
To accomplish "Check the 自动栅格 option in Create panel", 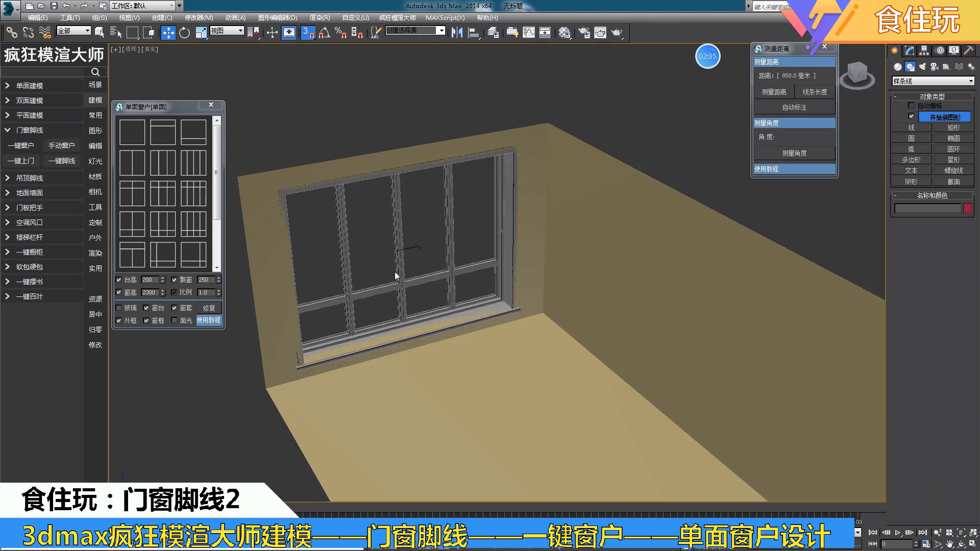I will pyautogui.click(x=911, y=106).
